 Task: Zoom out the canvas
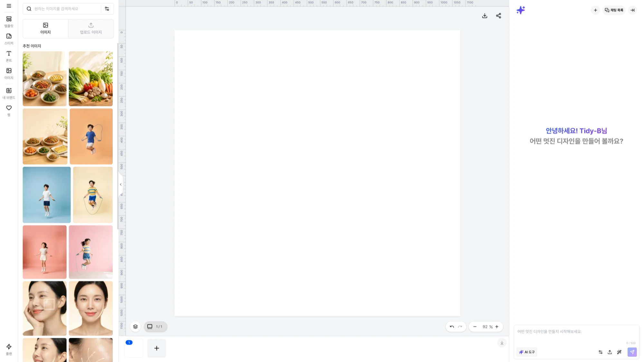pos(475,327)
